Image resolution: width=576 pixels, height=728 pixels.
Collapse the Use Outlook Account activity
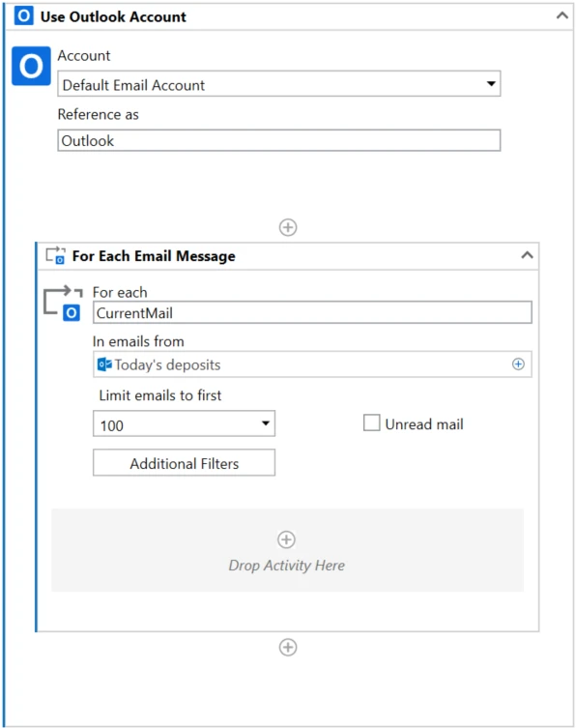562,15
